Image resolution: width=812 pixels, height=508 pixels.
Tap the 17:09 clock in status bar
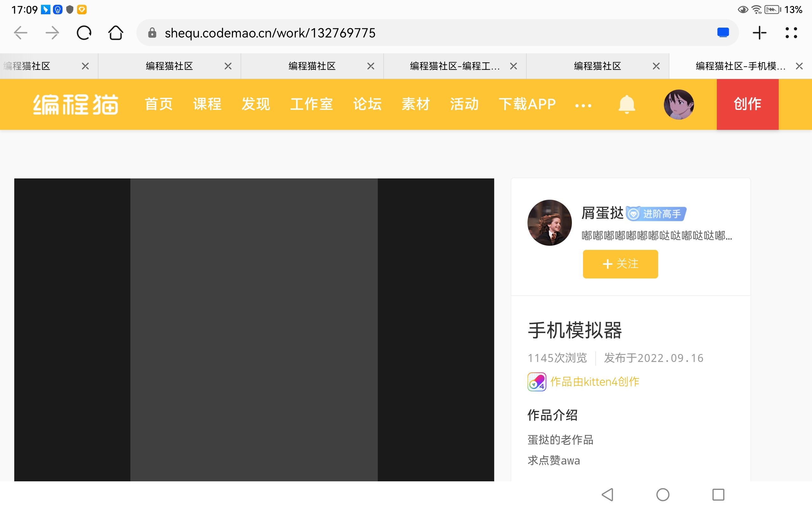(24, 10)
